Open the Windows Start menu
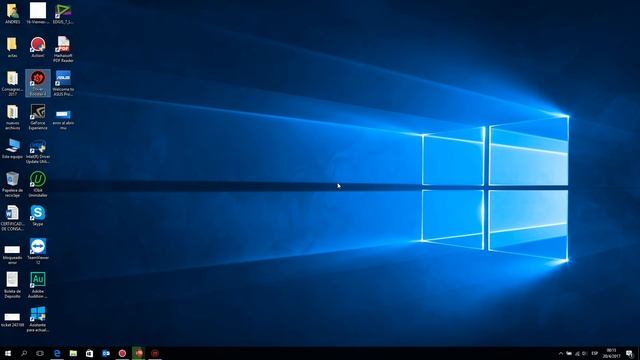The image size is (640, 360). click(8, 353)
